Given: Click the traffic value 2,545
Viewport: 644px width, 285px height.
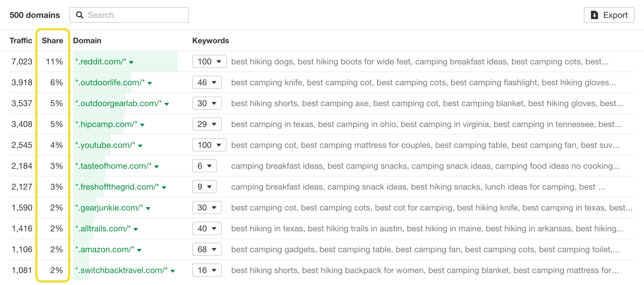Looking at the screenshot, I should 22,145.
